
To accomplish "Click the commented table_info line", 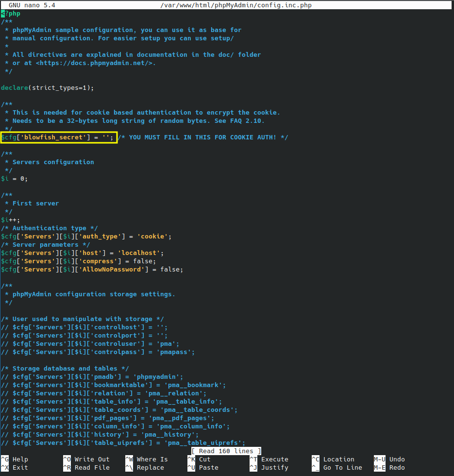I will click(x=111, y=402).
